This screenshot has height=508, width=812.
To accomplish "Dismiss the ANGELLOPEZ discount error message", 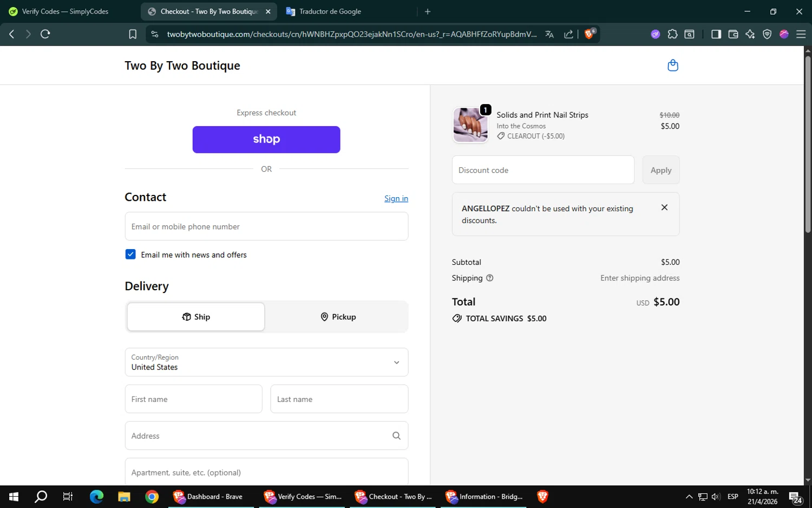I will [x=664, y=207].
